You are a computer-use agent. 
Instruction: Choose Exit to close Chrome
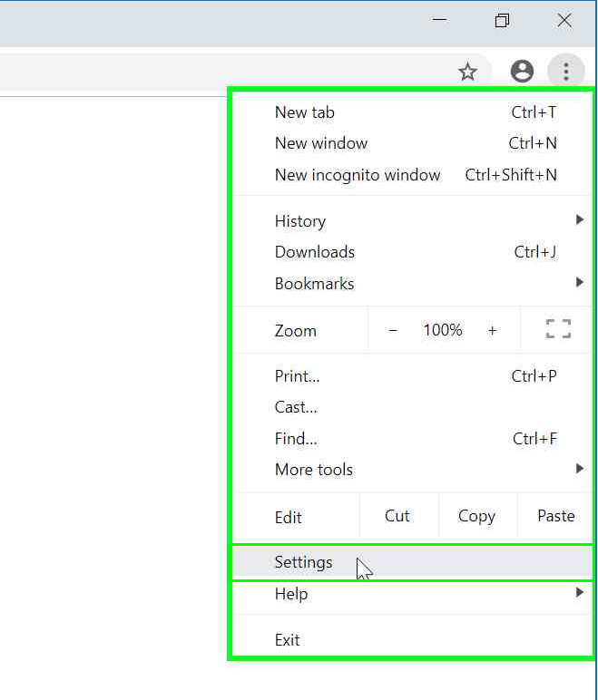click(412, 640)
